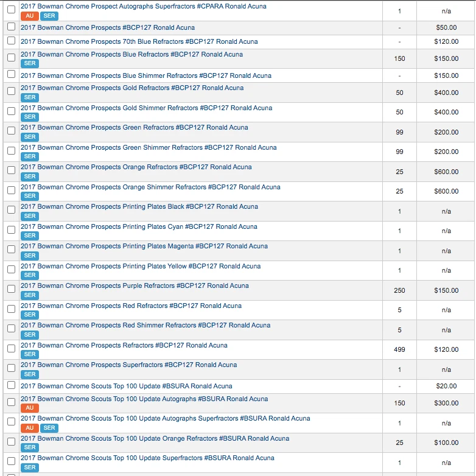Check the Purple Refractors #BCP127 box
The height and width of the screenshot is (476, 476).
point(11,289)
